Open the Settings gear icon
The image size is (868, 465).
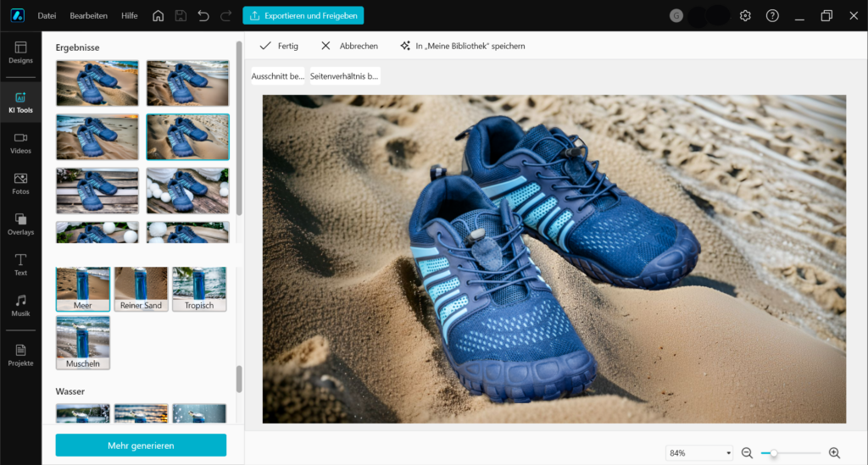pos(745,16)
